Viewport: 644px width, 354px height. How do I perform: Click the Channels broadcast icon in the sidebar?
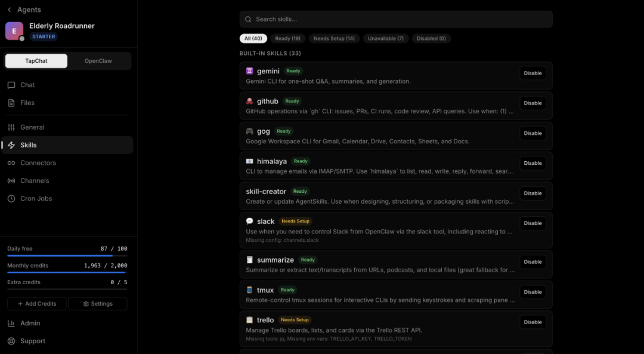coord(11,181)
